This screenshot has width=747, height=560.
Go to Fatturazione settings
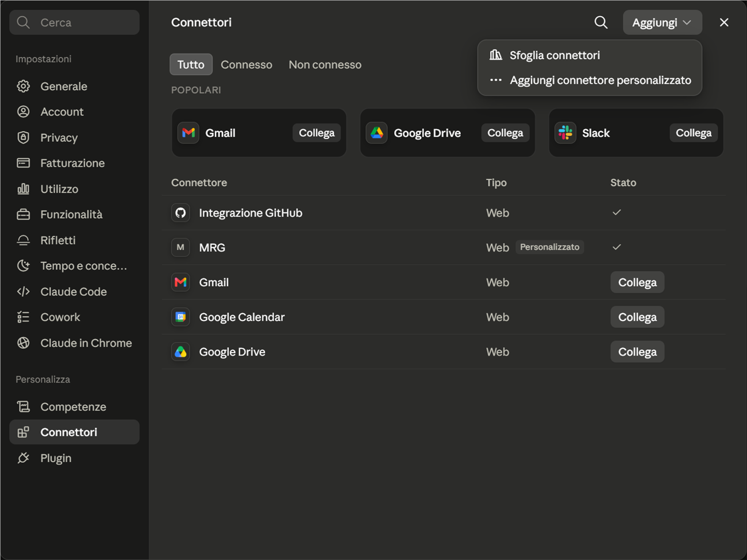click(74, 163)
